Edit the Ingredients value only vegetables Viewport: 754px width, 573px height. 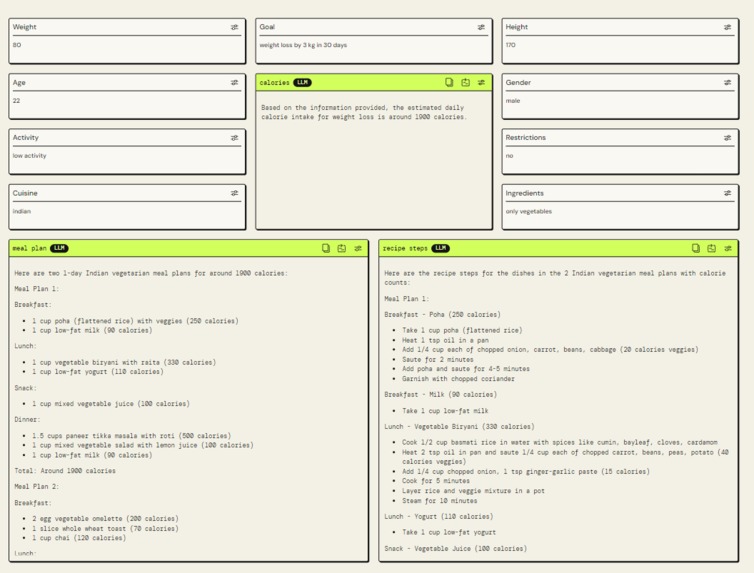pyautogui.click(x=528, y=212)
